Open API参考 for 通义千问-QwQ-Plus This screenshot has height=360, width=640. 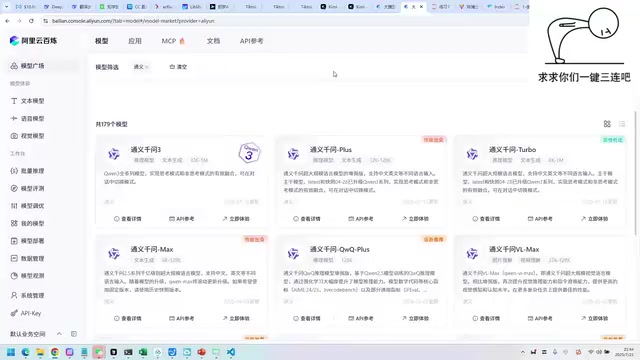point(361,318)
